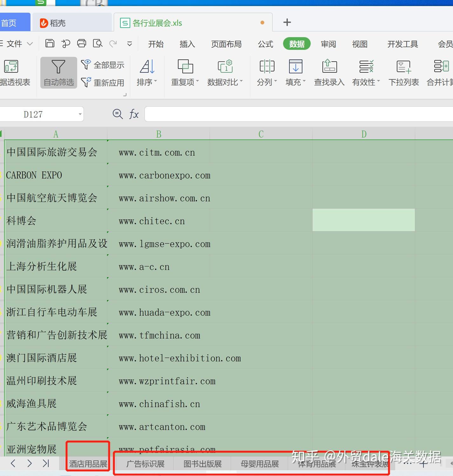The width and height of the screenshot is (453, 476).
Task: Open the Review (审阅) ribbon tab
Action: [328, 44]
